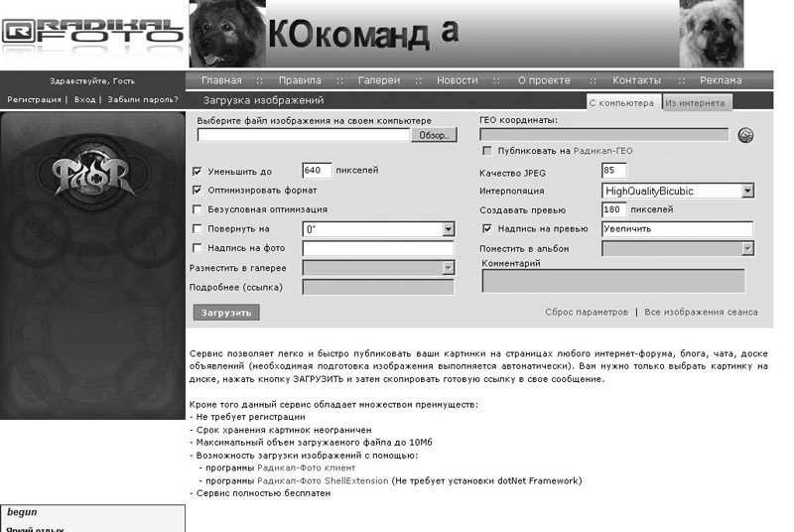Screen dimensions: 794x532
Task: Toggle the 'Уменьшить до' checkbox
Action: [x=197, y=171]
